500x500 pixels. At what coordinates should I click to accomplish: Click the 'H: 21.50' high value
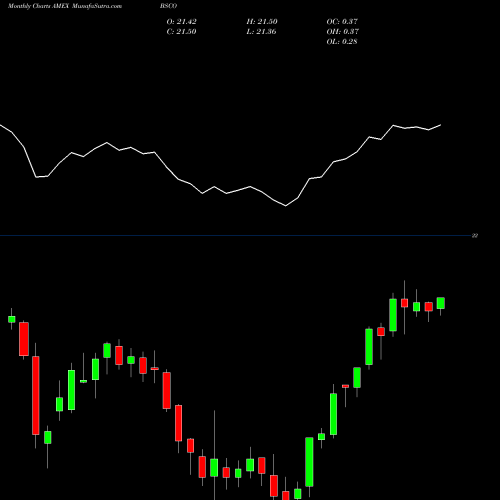(x=262, y=22)
